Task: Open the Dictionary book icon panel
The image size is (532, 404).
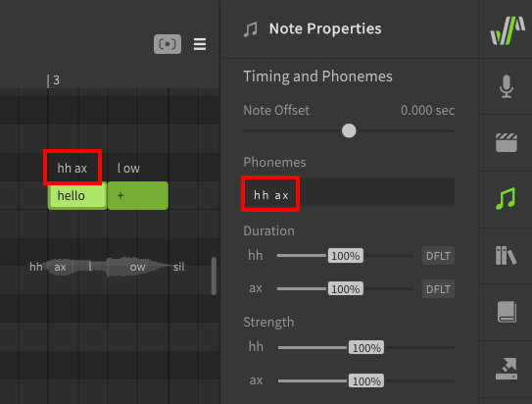Action: pyautogui.click(x=507, y=312)
